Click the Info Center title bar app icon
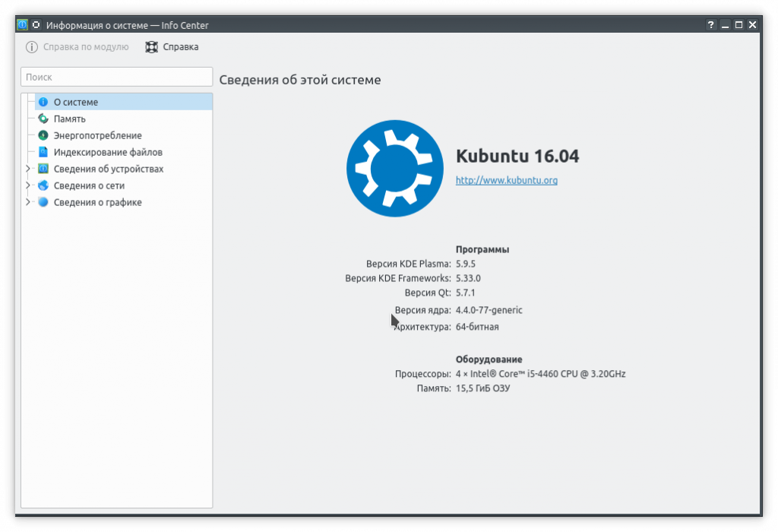The height and width of the screenshot is (532, 778). [22, 24]
